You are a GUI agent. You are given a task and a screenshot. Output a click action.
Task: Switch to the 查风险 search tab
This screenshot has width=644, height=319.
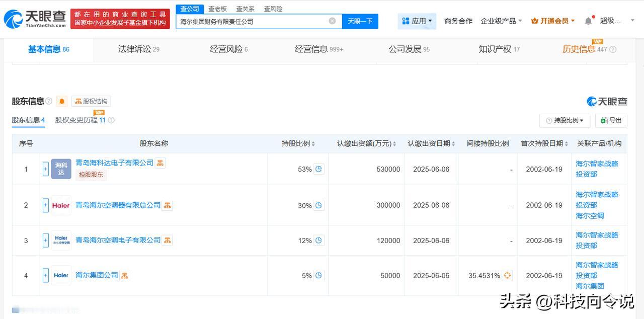tap(273, 9)
